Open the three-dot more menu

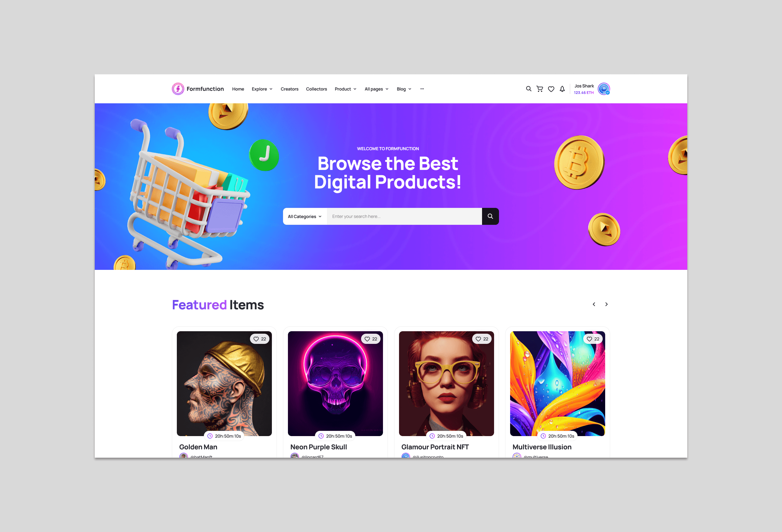pyautogui.click(x=422, y=89)
